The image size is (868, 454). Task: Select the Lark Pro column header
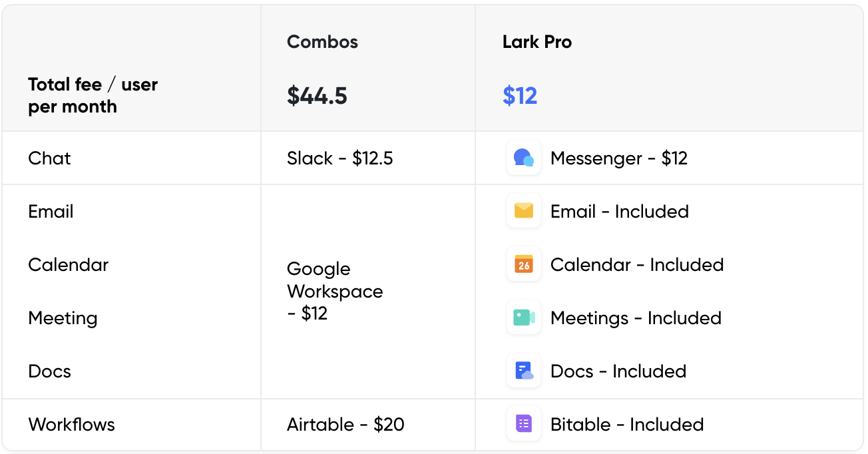(537, 42)
